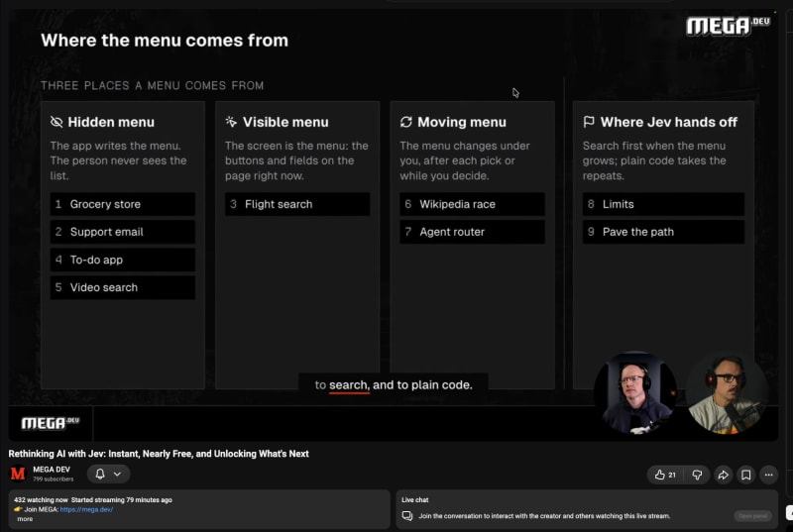
Task: Click the sparkle cursor Visible menu icon
Action: pos(231,122)
